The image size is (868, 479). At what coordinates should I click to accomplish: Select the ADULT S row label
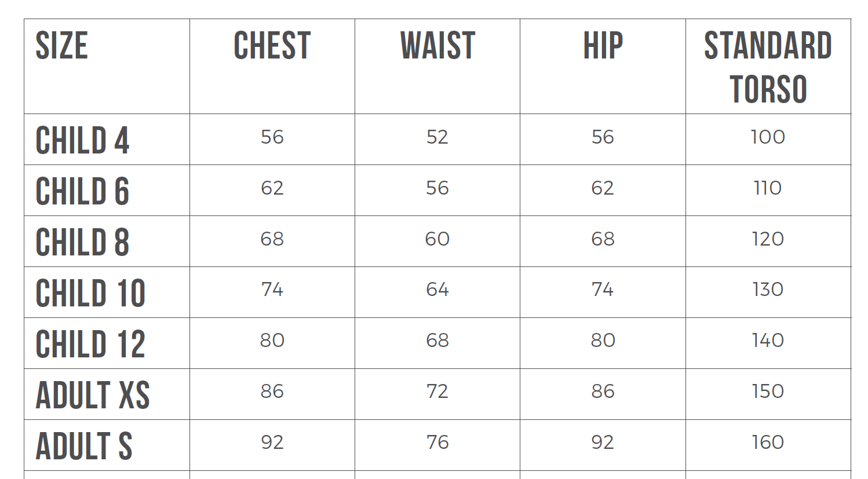click(84, 447)
